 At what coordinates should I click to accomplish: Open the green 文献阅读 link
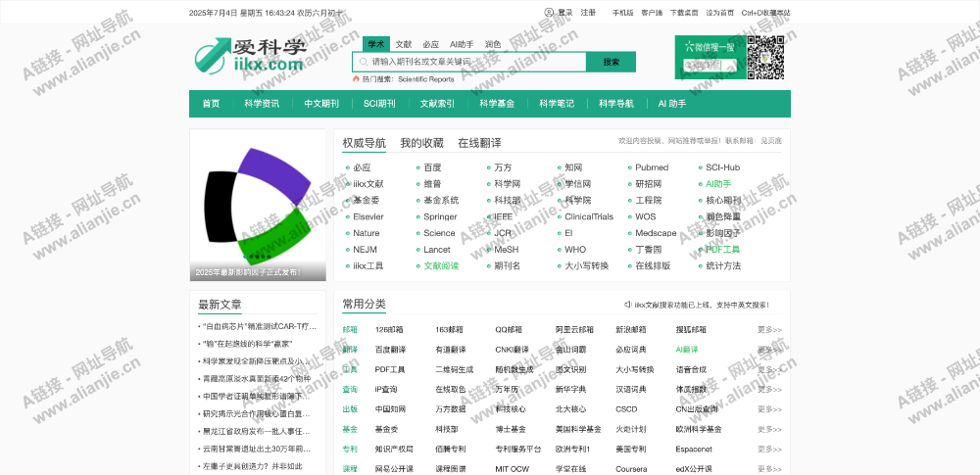pos(441,265)
